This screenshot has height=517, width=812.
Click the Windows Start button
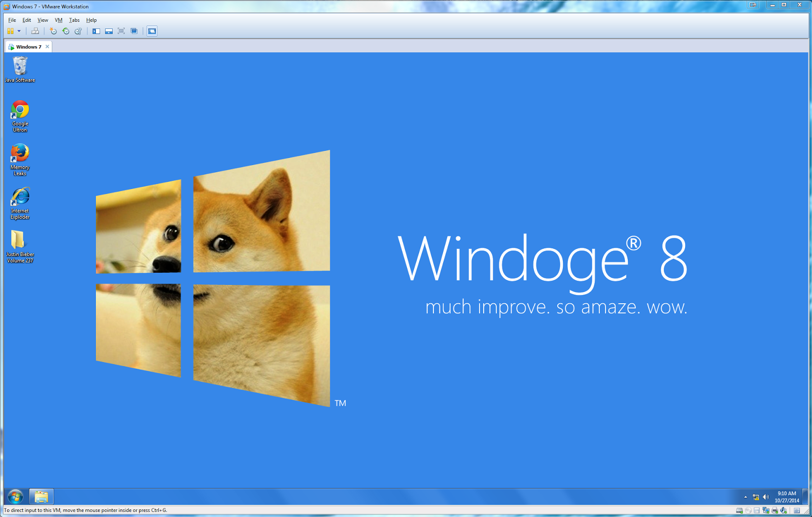pos(15,496)
